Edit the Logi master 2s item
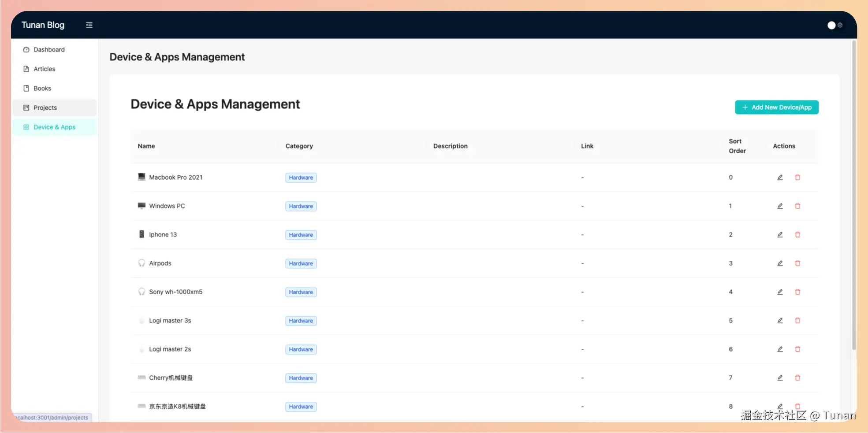 (780, 349)
